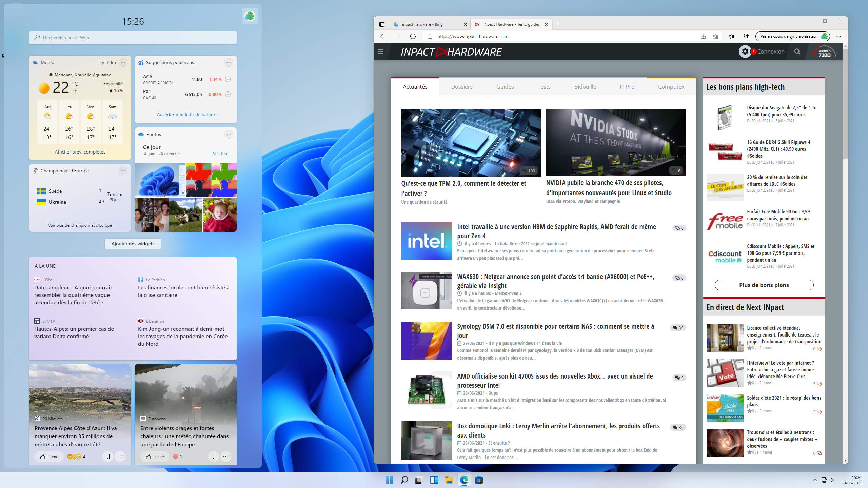The width and height of the screenshot is (868, 488).
Task: Click the Abonnés 7380 gauge icon
Action: point(824,52)
